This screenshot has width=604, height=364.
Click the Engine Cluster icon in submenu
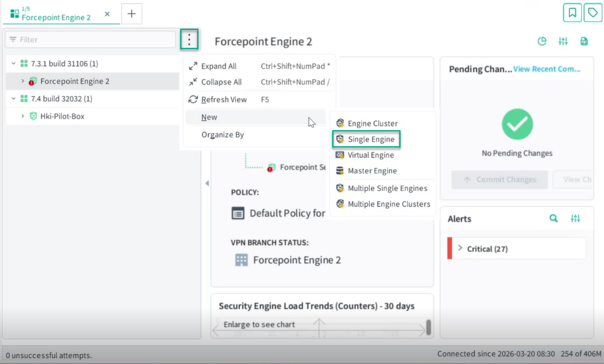pos(340,123)
